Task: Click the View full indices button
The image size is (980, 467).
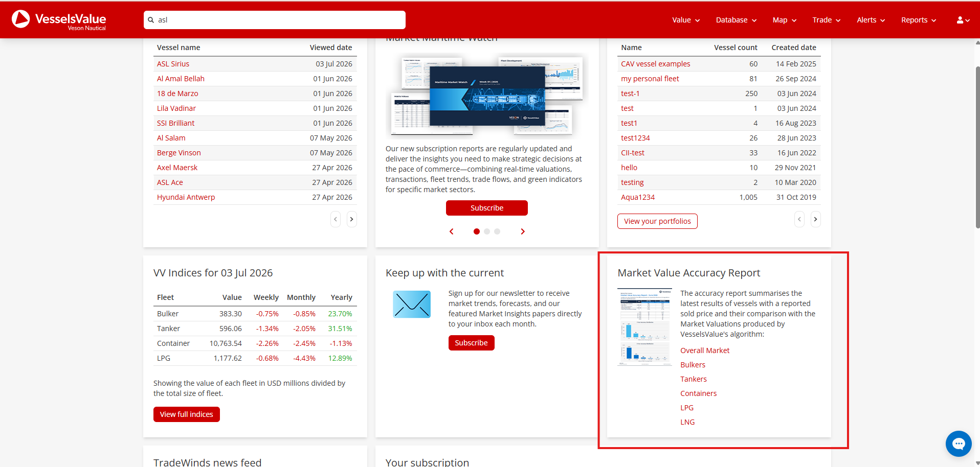Action: (x=187, y=414)
